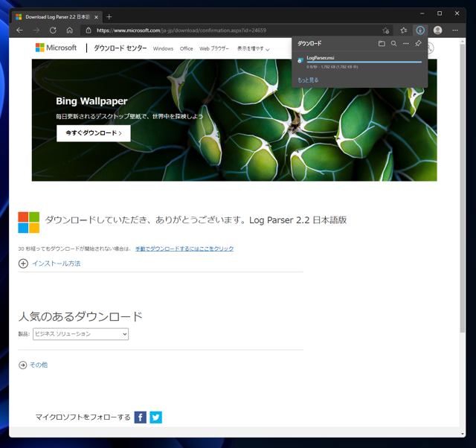Click もっと見る in downloads panel
The image size is (476, 448).
(308, 80)
